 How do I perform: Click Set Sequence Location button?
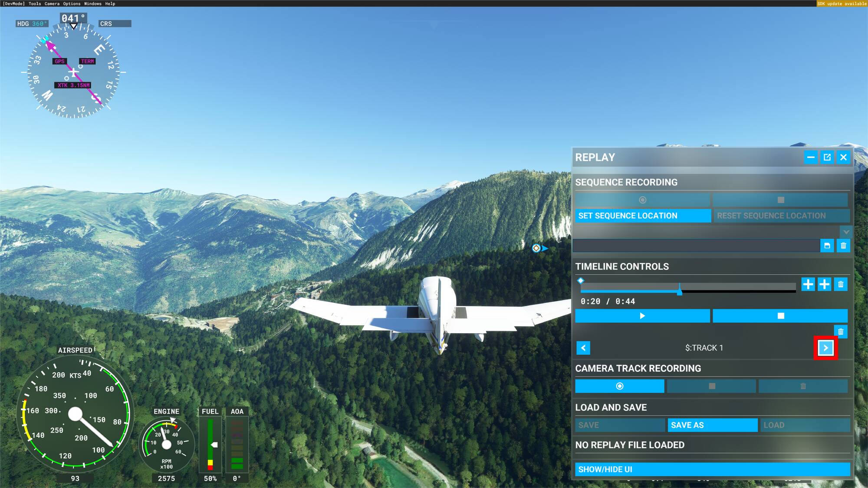click(x=643, y=216)
